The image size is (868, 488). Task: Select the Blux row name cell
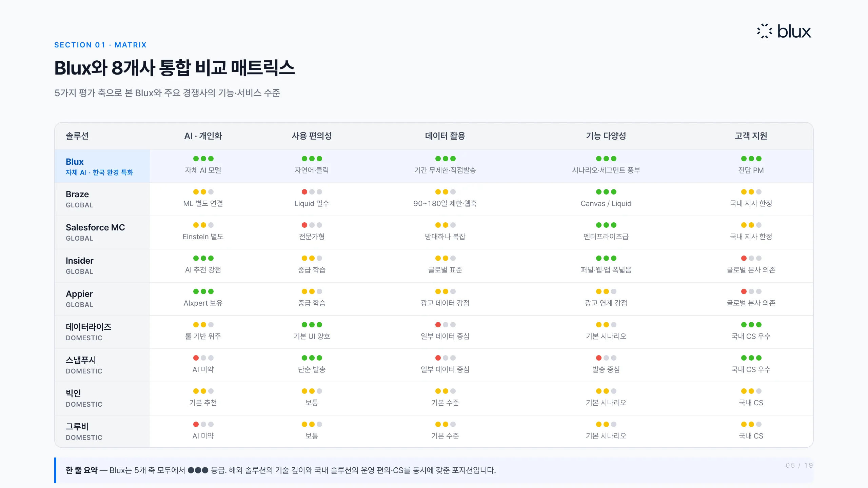pos(102,166)
